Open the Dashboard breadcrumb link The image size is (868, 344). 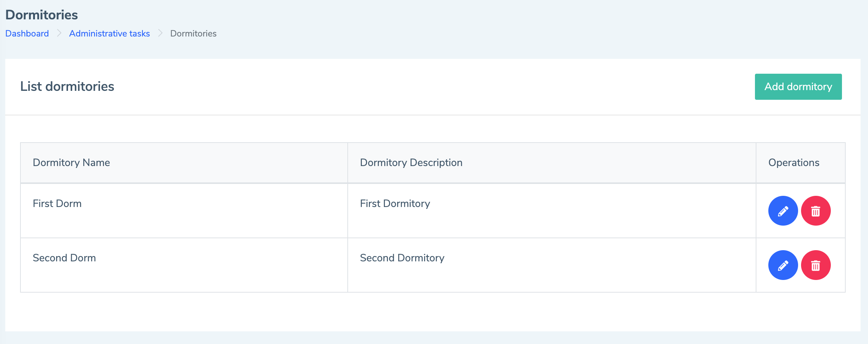coord(27,34)
